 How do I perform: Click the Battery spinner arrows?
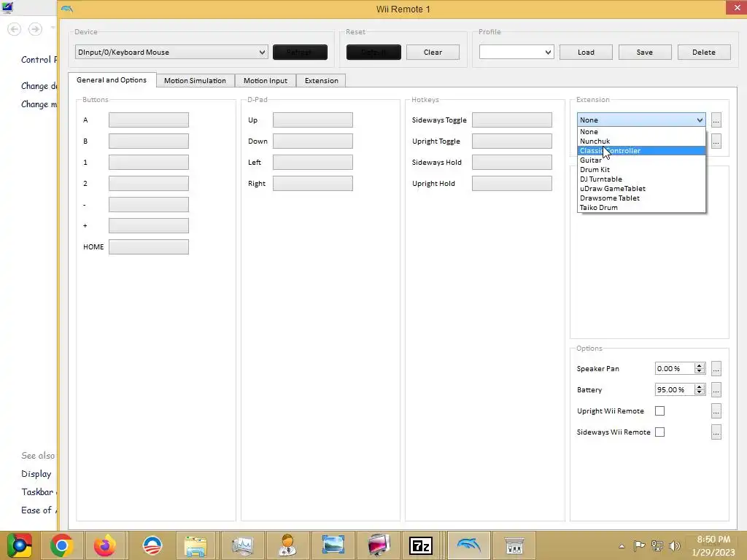(x=700, y=389)
